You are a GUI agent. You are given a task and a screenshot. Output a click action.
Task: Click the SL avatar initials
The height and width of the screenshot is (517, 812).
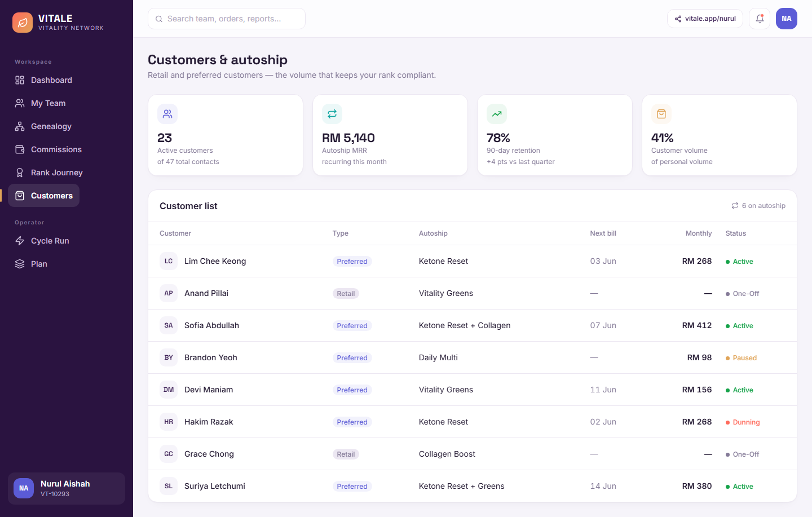[169, 486]
